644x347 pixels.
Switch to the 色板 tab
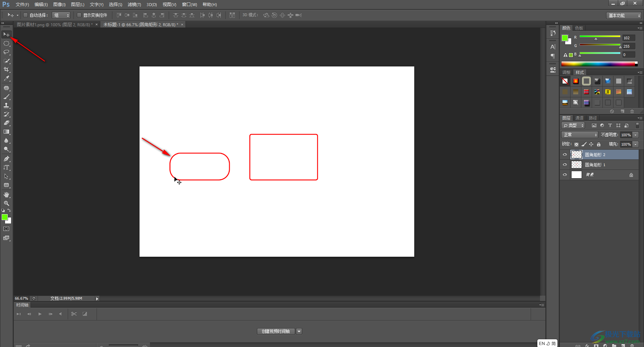(x=579, y=28)
